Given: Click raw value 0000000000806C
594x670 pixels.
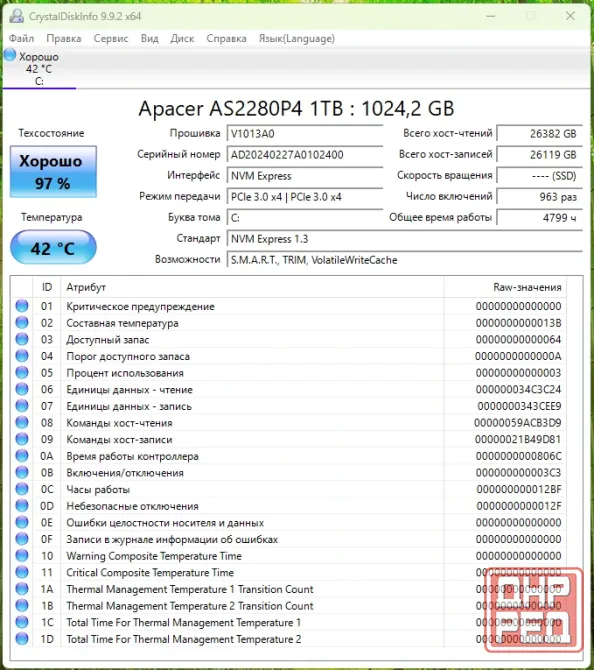Looking at the screenshot, I should click(x=519, y=456).
